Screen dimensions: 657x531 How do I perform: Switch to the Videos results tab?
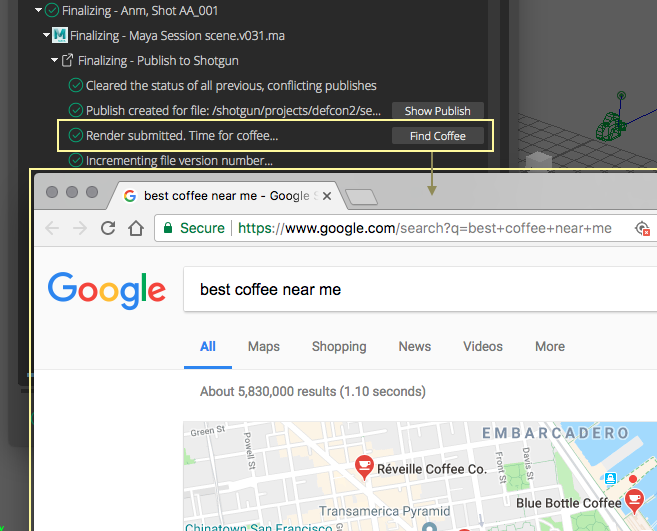[x=483, y=347]
